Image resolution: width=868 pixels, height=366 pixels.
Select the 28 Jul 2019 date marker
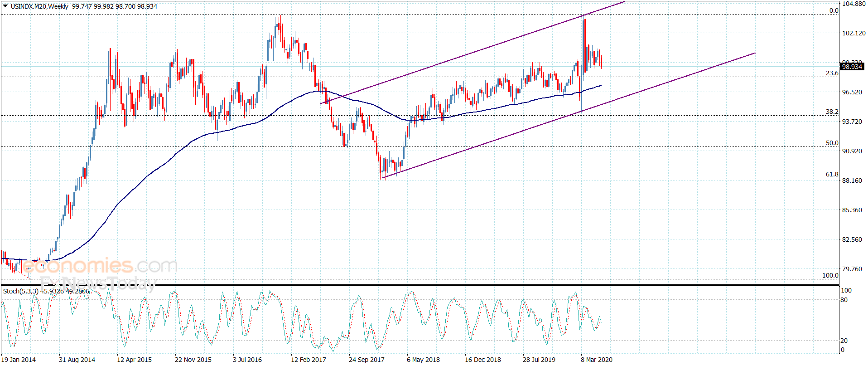(539, 360)
